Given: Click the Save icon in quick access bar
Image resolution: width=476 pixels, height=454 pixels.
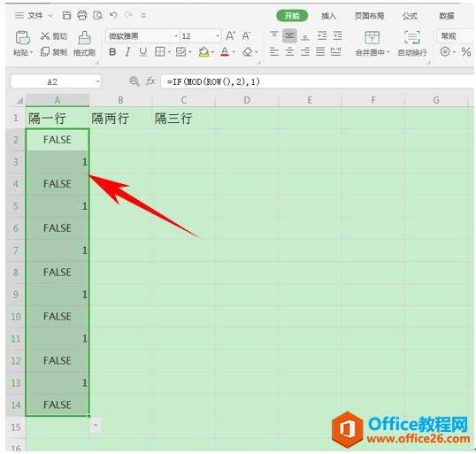Looking at the screenshot, I should click(x=66, y=15).
